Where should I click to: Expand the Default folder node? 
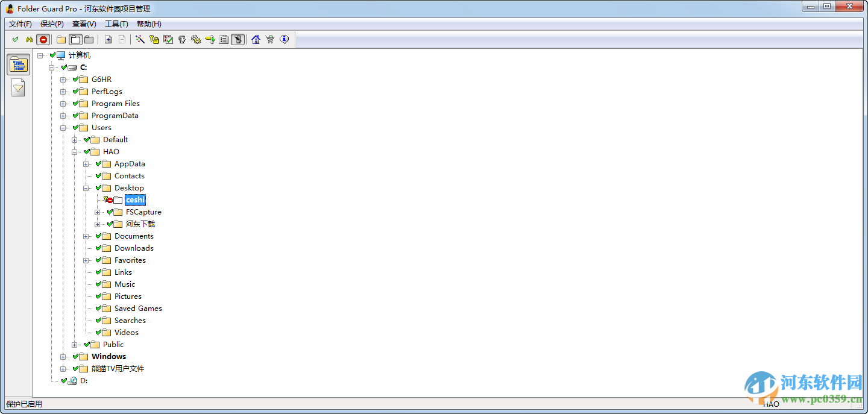point(75,140)
